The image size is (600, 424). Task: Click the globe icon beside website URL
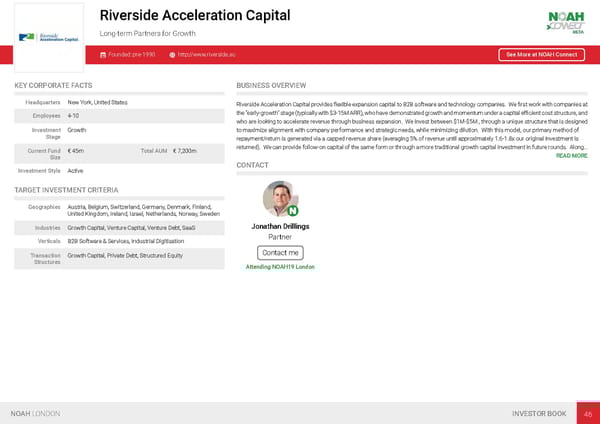click(172, 54)
